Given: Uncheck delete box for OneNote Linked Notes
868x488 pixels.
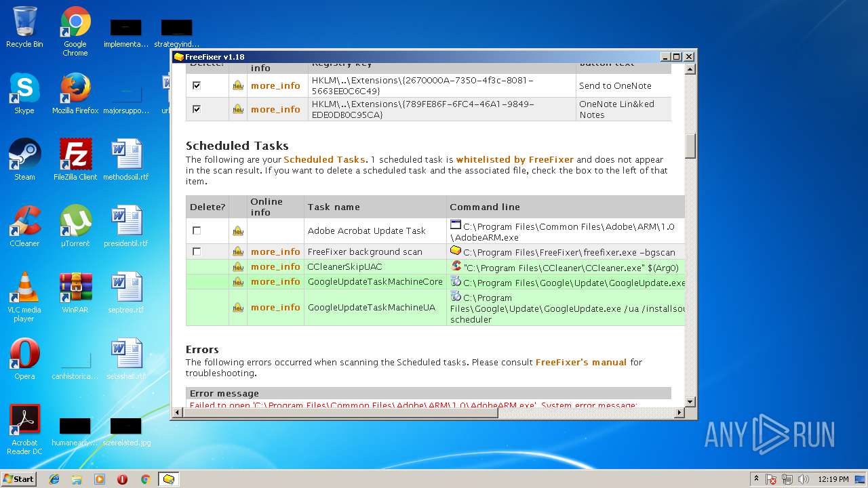Looking at the screenshot, I should point(197,109).
